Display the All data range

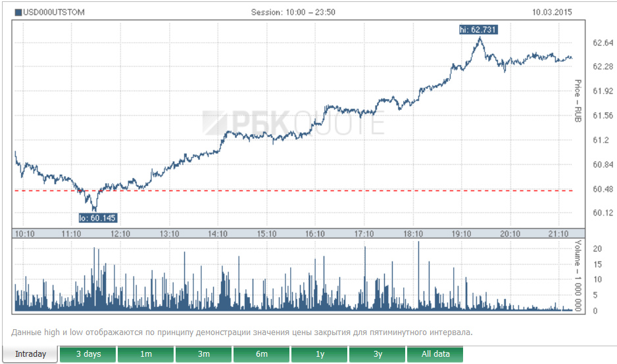[435, 354]
